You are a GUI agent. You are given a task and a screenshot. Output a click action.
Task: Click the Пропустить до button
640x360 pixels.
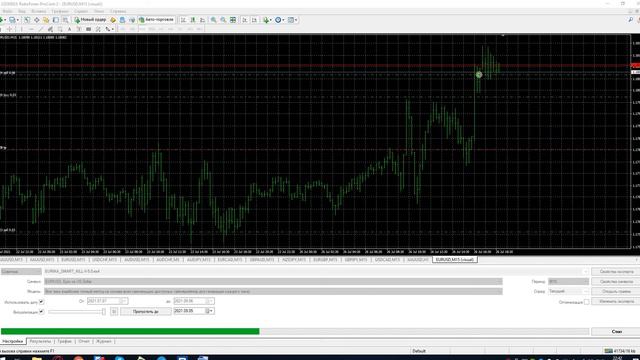point(146,311)
